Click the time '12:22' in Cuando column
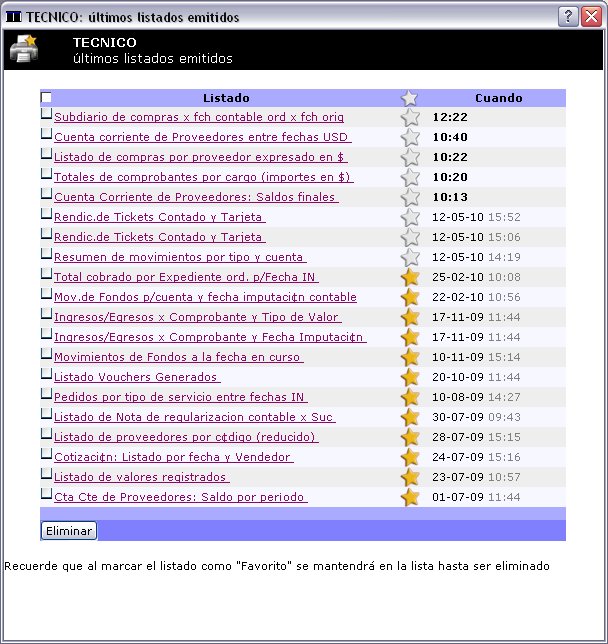The width and height of the screenshot is (608, 644). [450, 117]
